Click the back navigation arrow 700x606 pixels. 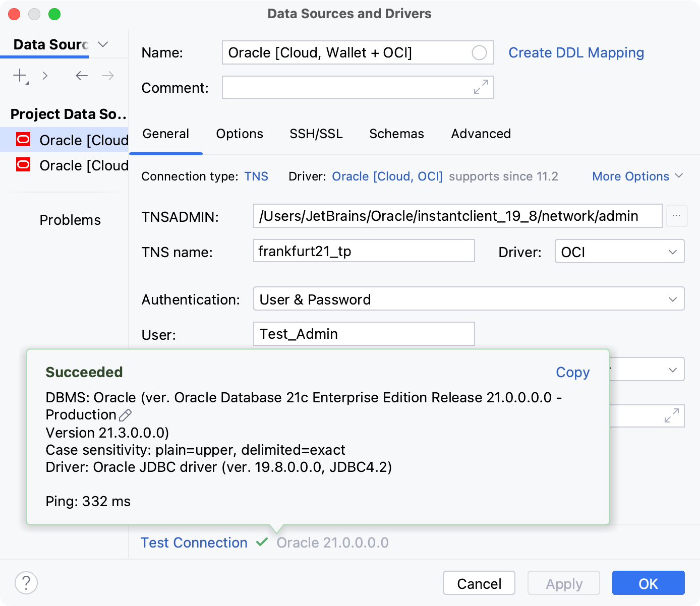(x=81, y=75)
